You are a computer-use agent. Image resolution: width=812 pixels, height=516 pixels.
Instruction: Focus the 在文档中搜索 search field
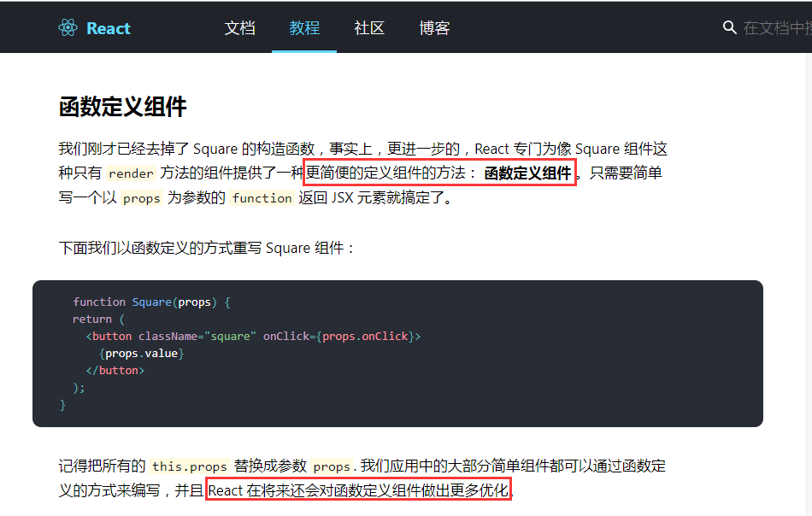[x=777, y=28]
